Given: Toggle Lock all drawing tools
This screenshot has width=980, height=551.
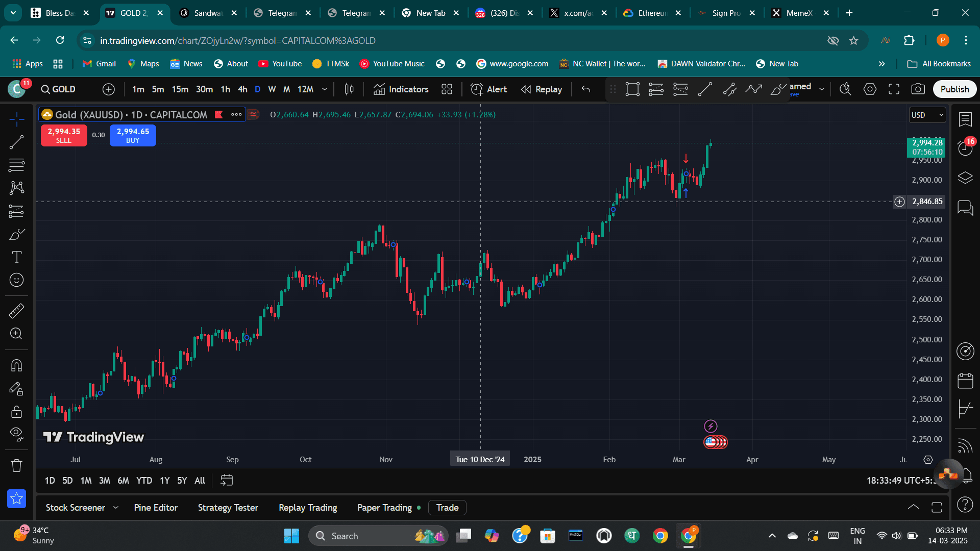Looking at the screenshot, I should (16, 412).
